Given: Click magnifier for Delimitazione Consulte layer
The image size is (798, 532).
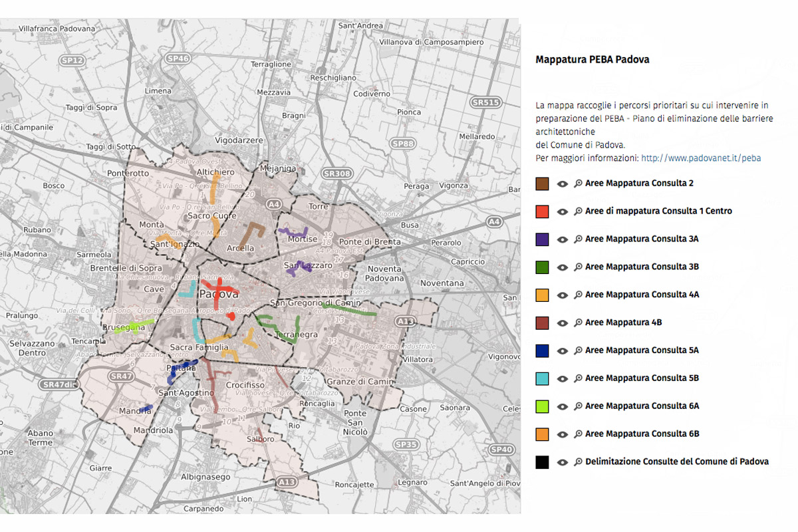Looking at the screenshot, I should tap(578, 462).
